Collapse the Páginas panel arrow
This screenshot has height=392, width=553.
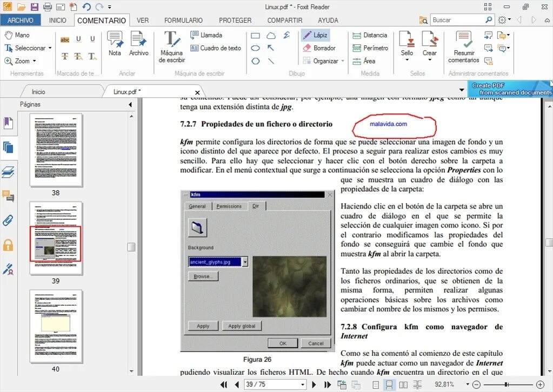click(x=130, y=105)
